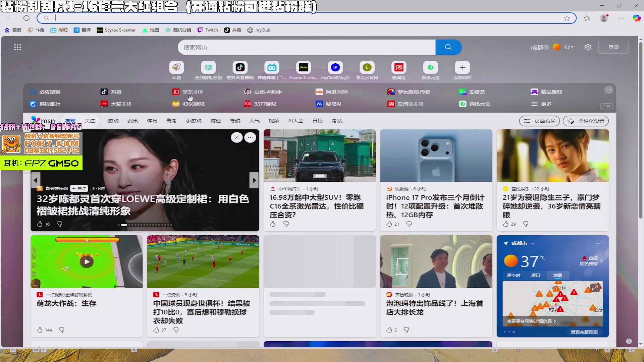Open the 腾讯元宝 quick link tile

coord(430,71)
